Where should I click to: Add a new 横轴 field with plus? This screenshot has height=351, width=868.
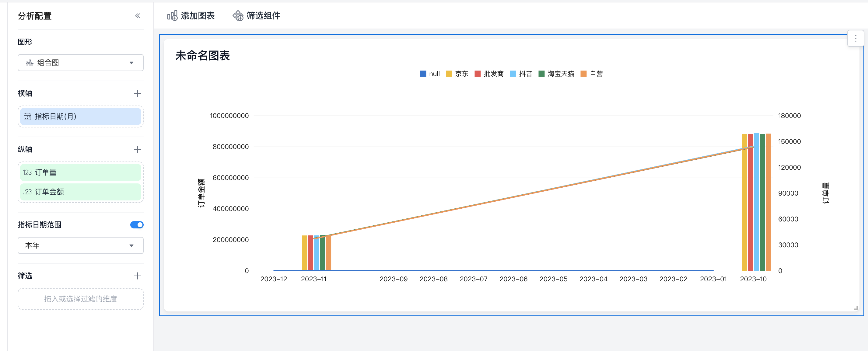(138, 93)
